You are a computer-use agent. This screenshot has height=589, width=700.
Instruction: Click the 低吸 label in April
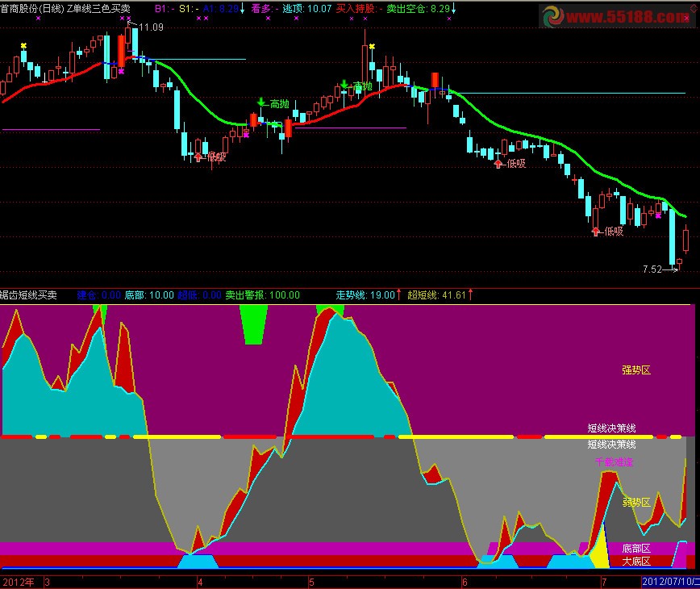(x=216, y=157)
